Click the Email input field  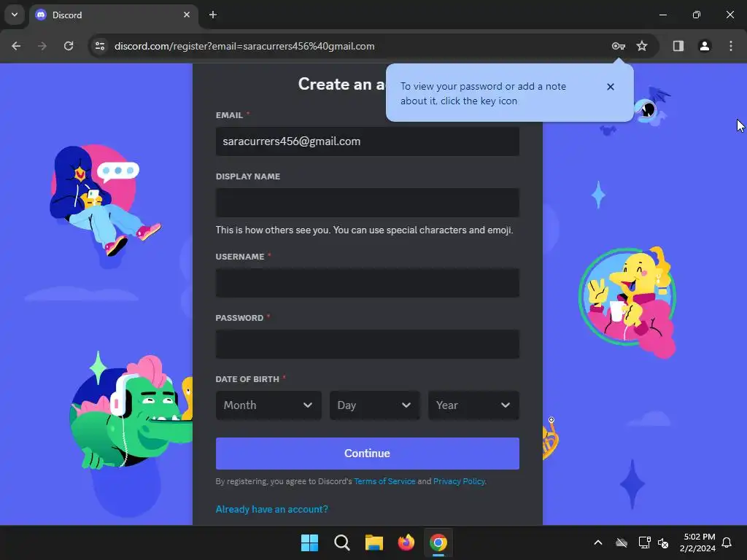click(x=368, y=141)
